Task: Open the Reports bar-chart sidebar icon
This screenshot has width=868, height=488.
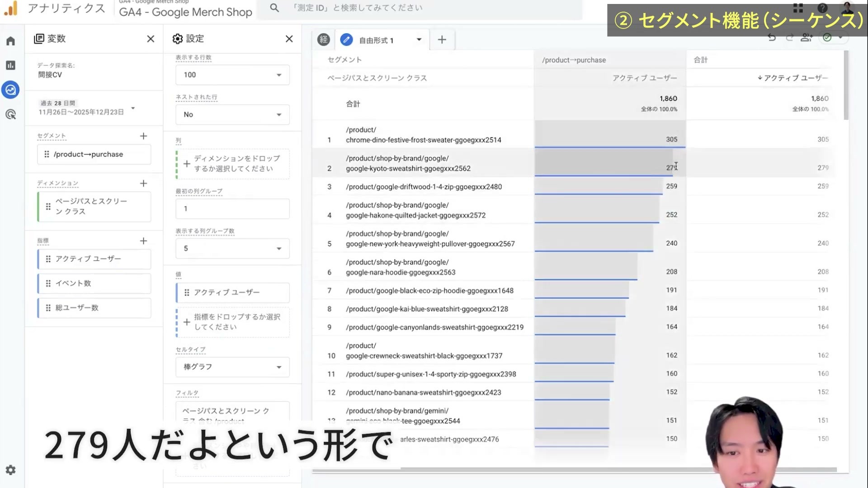Action: [10, 66]
